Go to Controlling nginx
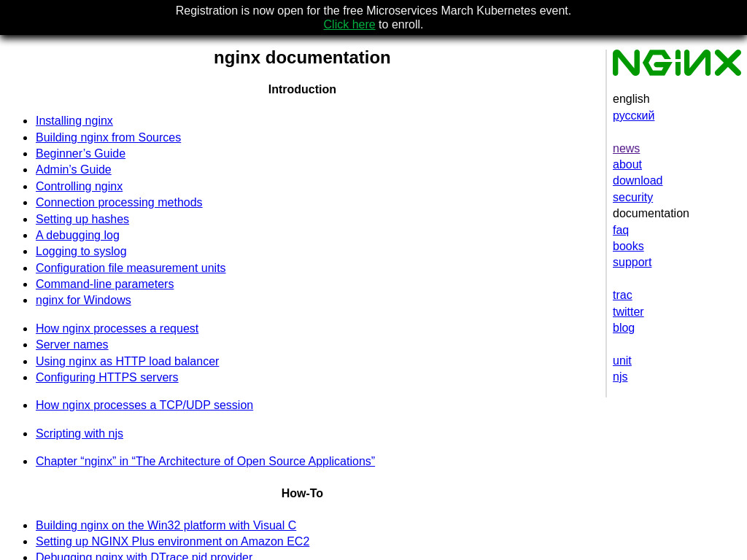This screenshot has height=560, width=747. pyautogui.click(x=79, y=186)
